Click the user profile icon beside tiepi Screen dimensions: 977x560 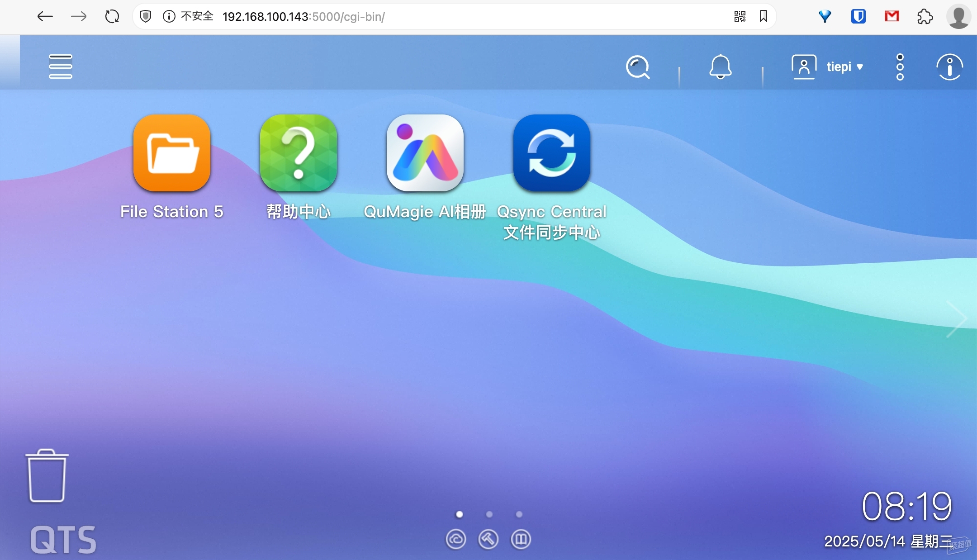804,67
